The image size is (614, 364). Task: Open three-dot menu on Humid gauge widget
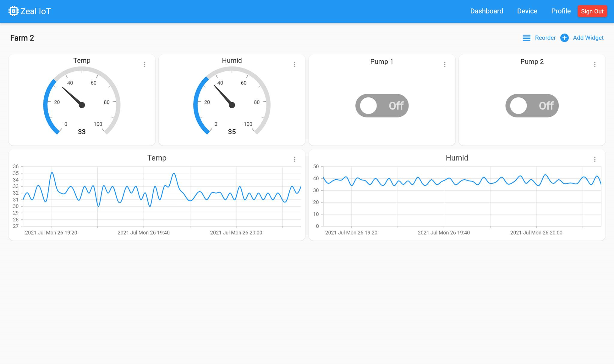294,64
